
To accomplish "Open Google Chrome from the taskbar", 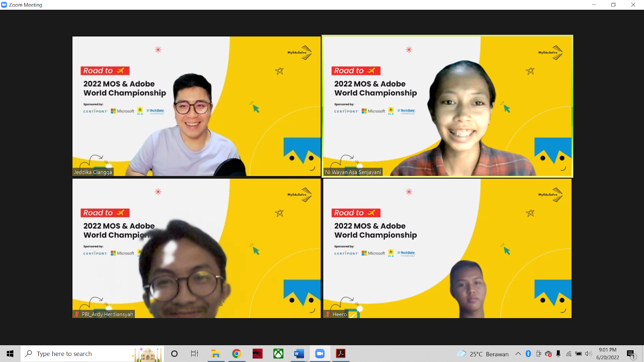I will tap(237, 354).
